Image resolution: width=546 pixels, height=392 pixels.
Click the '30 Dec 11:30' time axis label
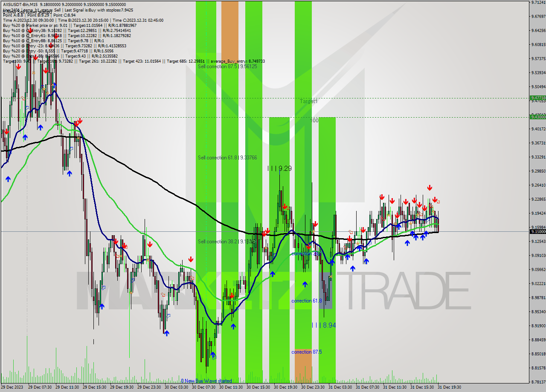pyautogui.click(x=231, y=388)
